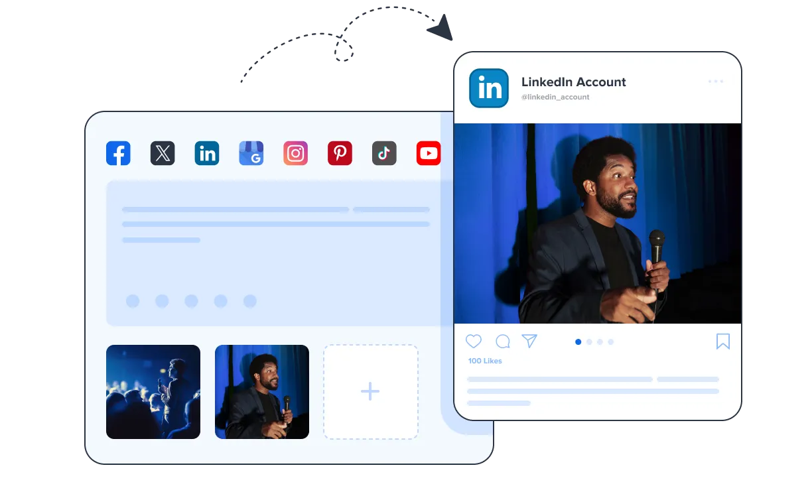The height and width of the screenshot is (504, 812).
Task: Choose the Instagram icon
Action: click(296, 153)
